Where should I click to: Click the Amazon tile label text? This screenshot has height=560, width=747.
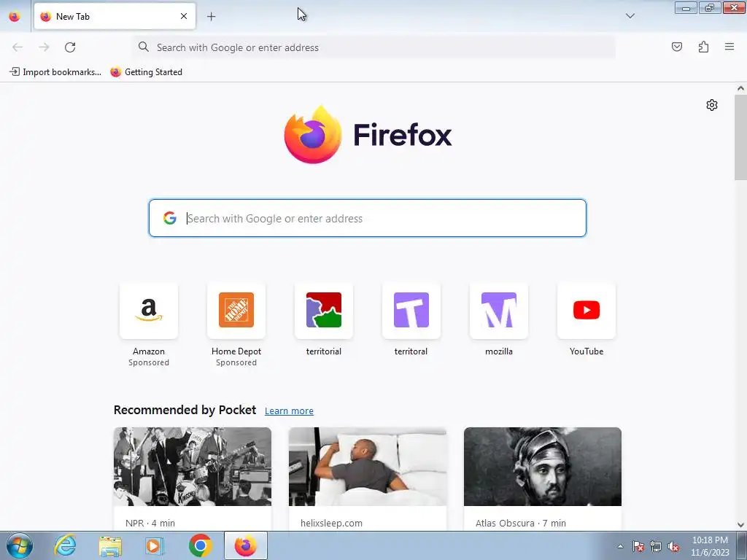click(149, 351)
